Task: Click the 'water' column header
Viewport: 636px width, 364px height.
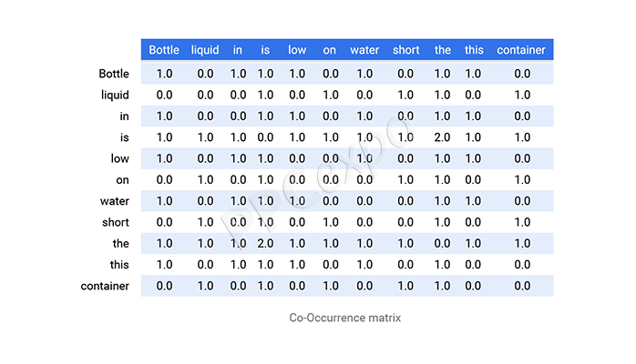Action: tap(364, 50)
